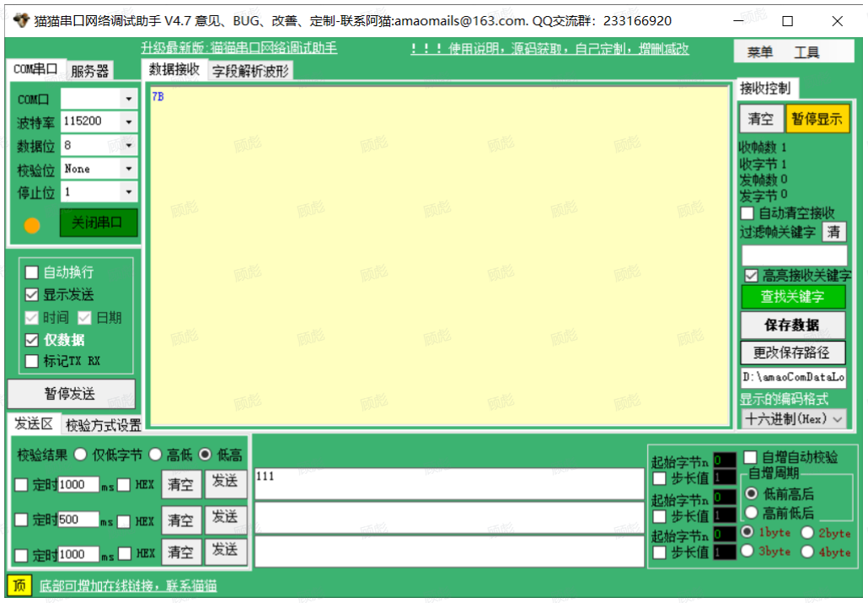The height and width of the screenshot is (603, 868).
Task: Enable the 自动换行 checkbox
Action: click(x=32, y=272)
